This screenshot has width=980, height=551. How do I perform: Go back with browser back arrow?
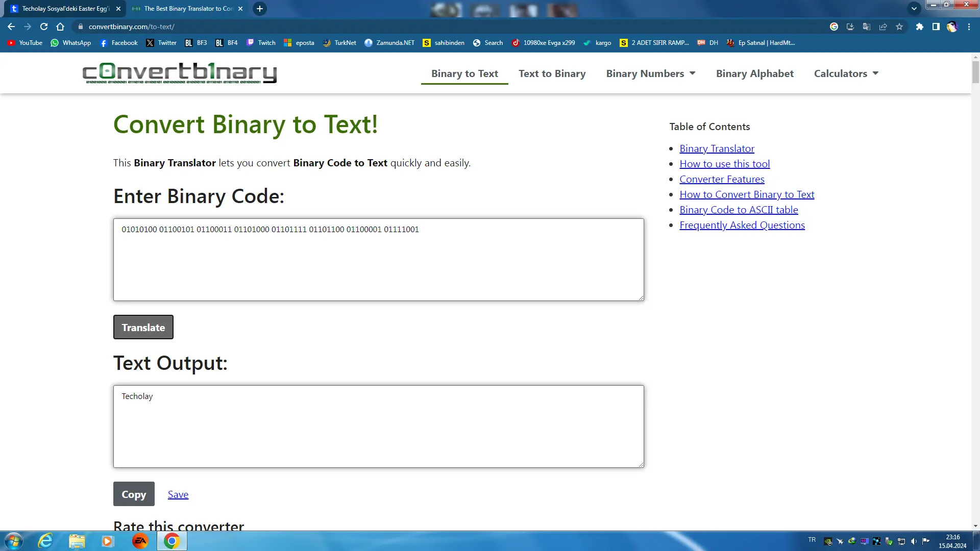click(x=11, y=27)
